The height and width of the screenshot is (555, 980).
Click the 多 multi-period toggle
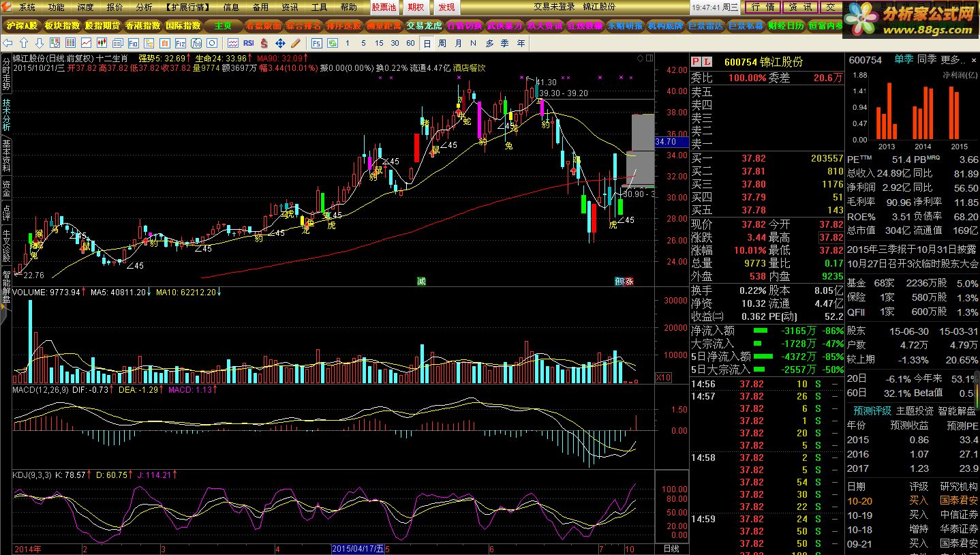[x=489, y=43]
